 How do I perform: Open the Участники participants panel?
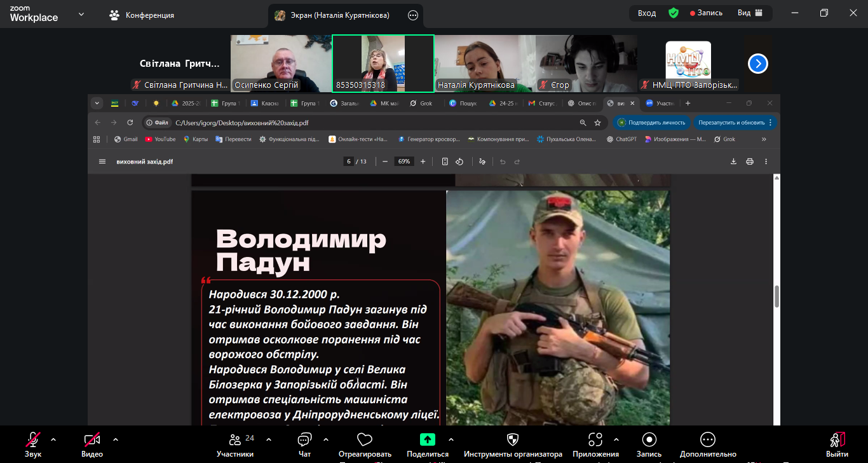click(x=235, y=444)
